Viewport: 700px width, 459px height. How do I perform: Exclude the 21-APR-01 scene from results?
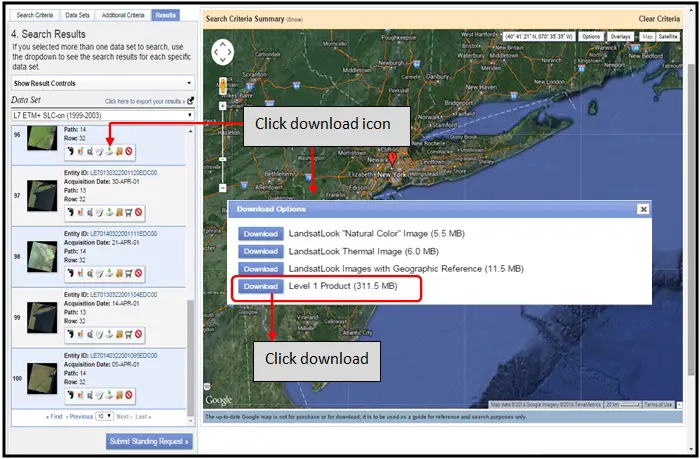(x=139, y=273)
